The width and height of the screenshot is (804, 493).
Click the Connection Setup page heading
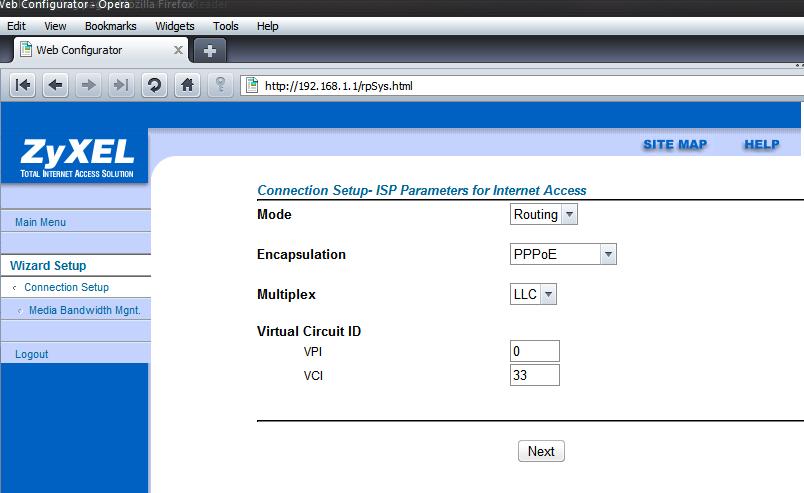421,190
